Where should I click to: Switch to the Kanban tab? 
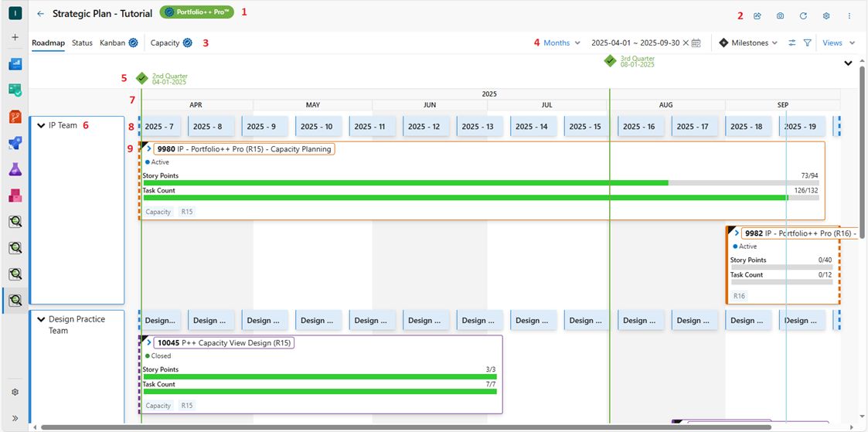click(x=112, y=43)
